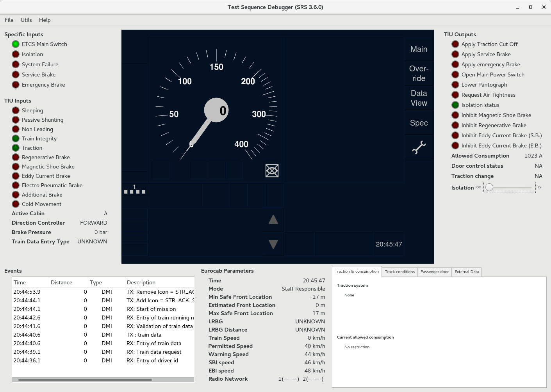Click the wrench settings icon on DMI
551x392 pixels.
tap(419, 147)
